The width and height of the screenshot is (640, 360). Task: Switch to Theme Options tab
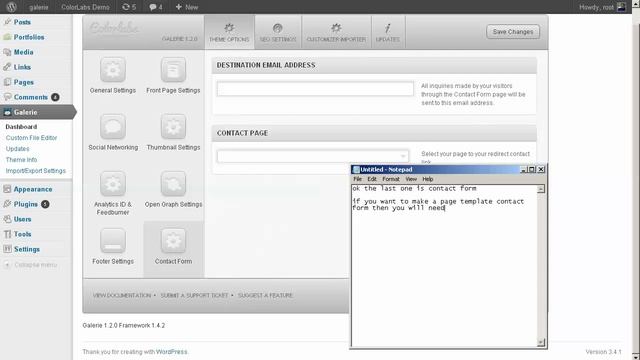(x=229, y=32)
